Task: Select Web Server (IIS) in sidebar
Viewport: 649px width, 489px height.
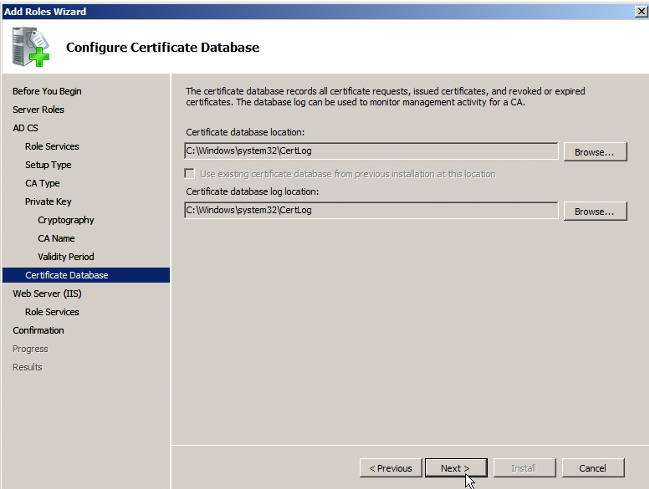Action: (46, 294)
